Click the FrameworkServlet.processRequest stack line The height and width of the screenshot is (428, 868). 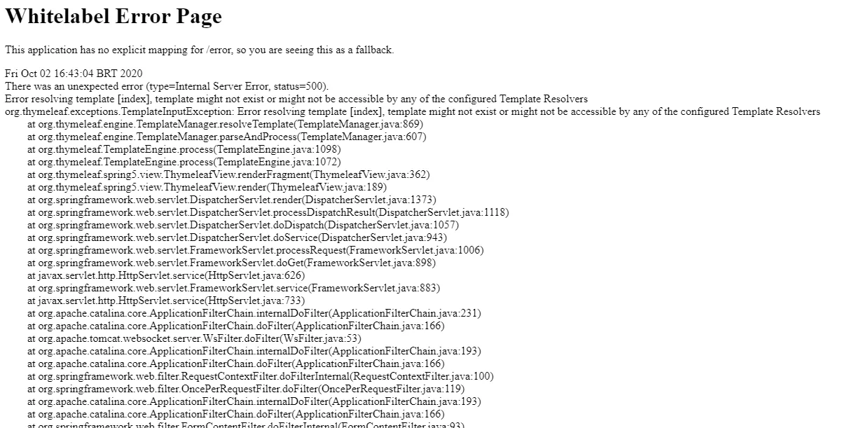click(256, 250)
